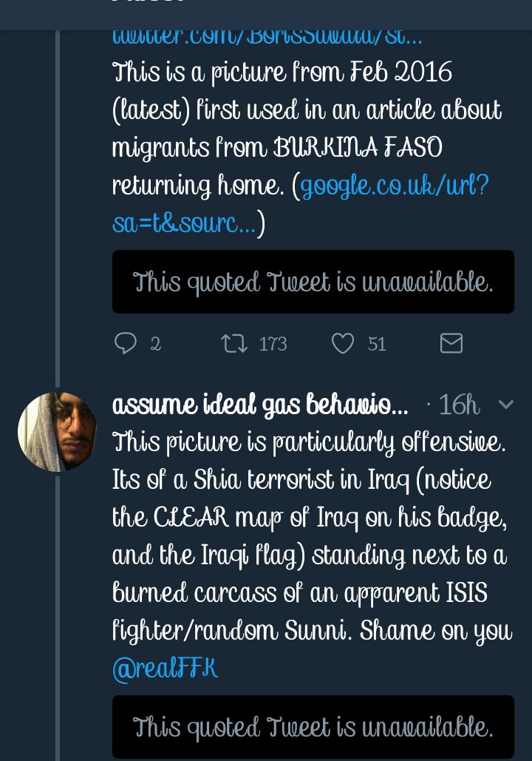Tap the 16h timestamp
The width and height of the screenshot is (532, 761).
coord(460,405)
